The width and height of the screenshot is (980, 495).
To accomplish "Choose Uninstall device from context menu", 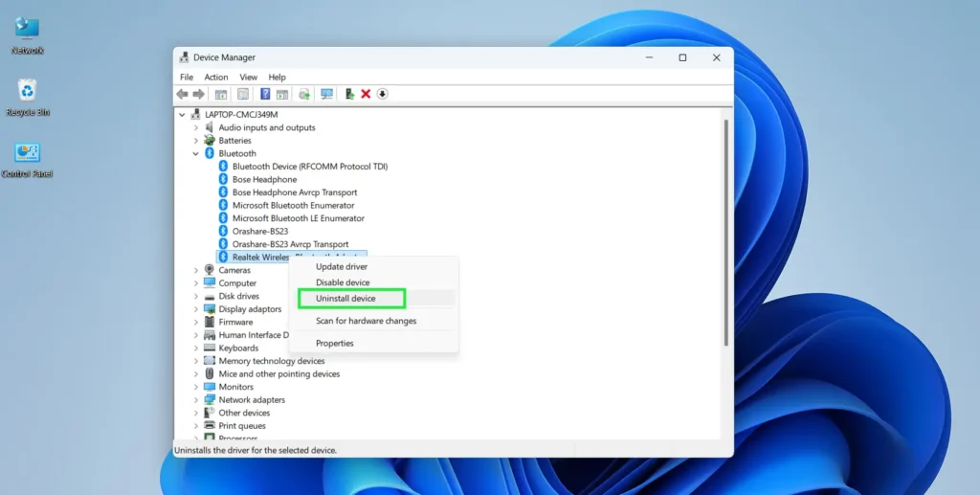I will [x=374, y=298].
